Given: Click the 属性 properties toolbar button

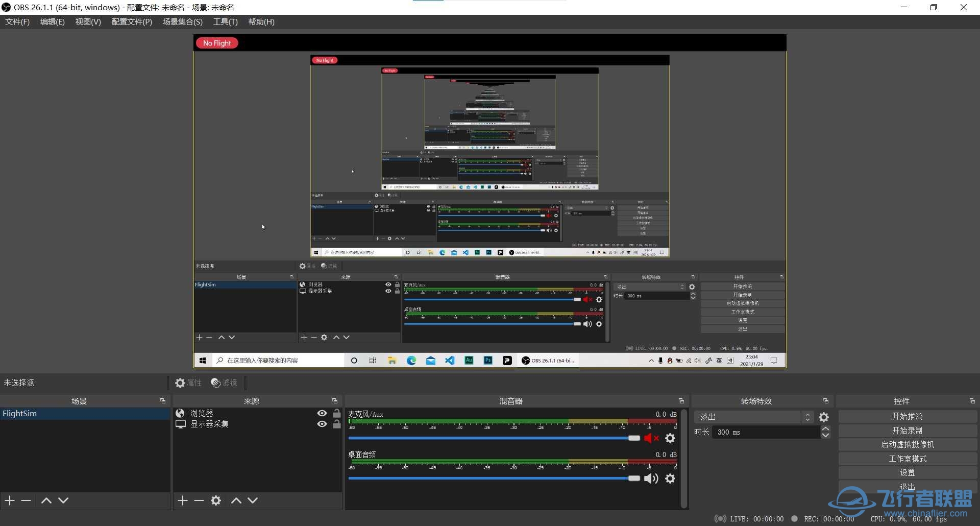Looking at the screenshot, I should (x=188, y=382).
